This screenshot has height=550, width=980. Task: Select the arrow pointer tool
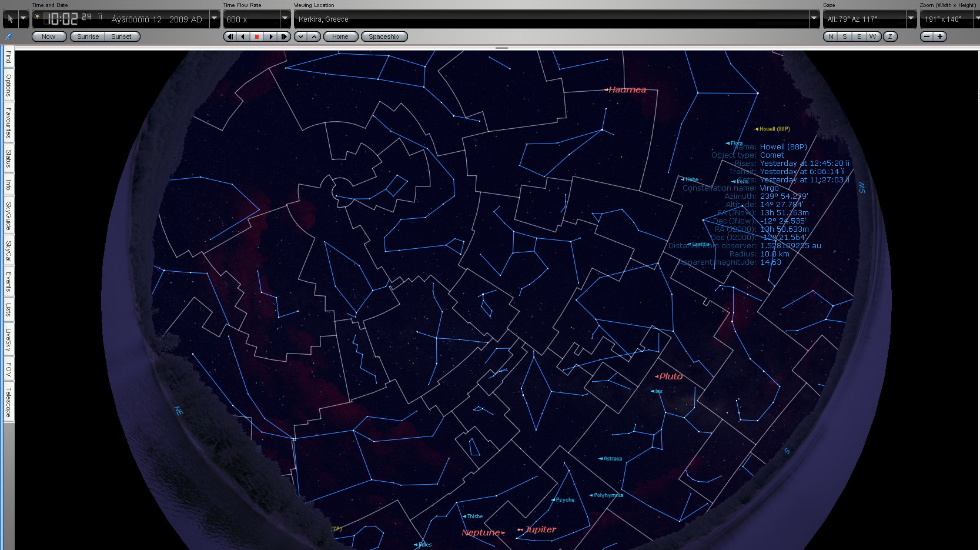click(10, 19)
